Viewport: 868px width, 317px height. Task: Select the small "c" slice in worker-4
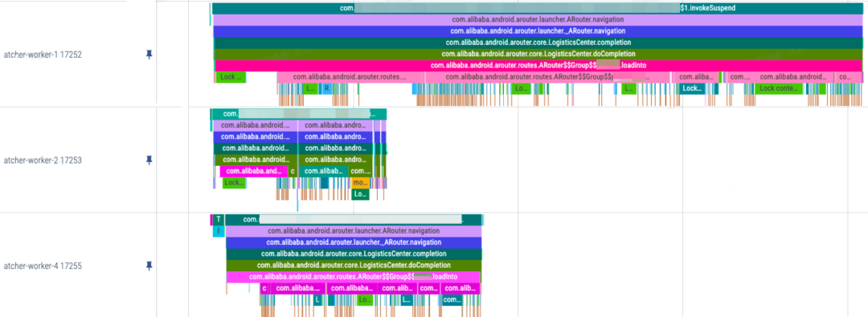tap(264, 288)
